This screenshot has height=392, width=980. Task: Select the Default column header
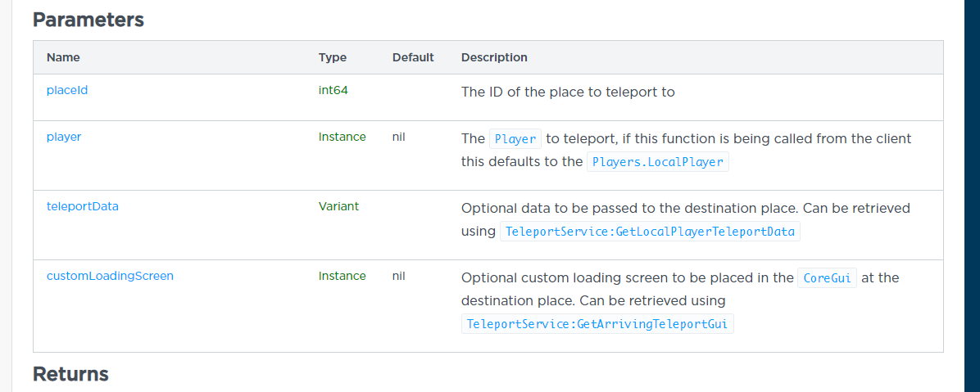pyautogui.click(x=413, y=57)
